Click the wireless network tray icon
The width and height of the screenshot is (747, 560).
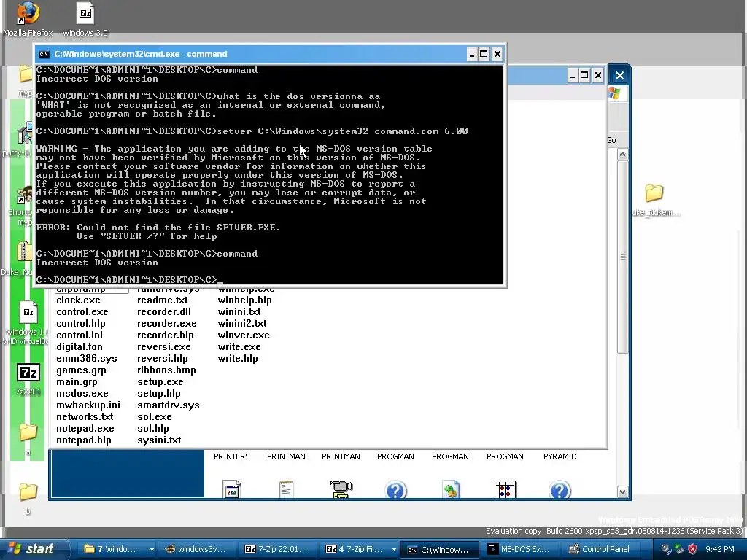coord(666,549)
